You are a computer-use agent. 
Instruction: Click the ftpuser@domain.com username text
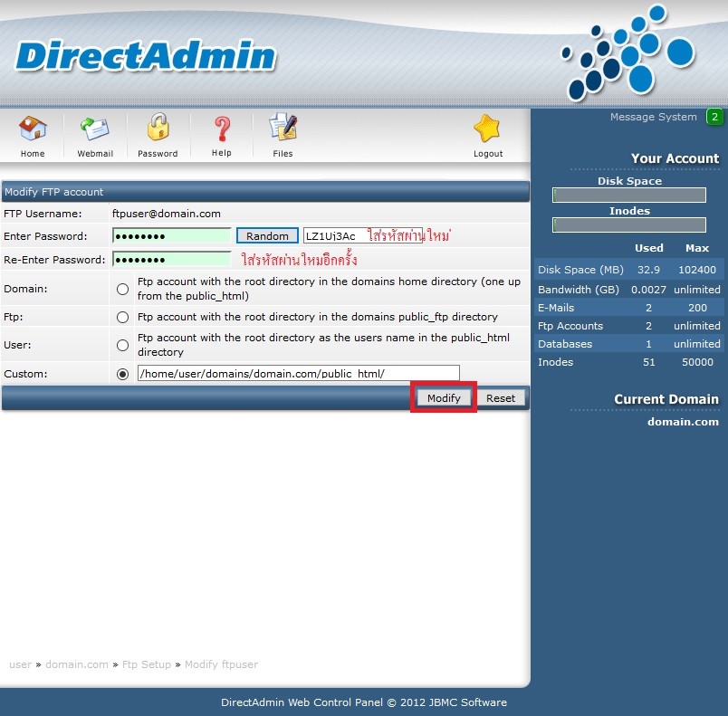pyautogui.click(x=167, y=214)
